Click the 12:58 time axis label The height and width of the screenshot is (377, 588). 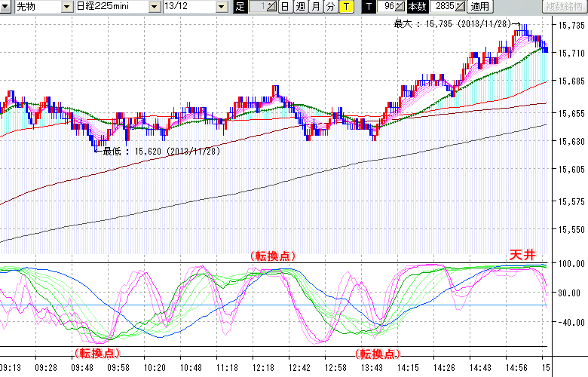click(x=335, y=368)
